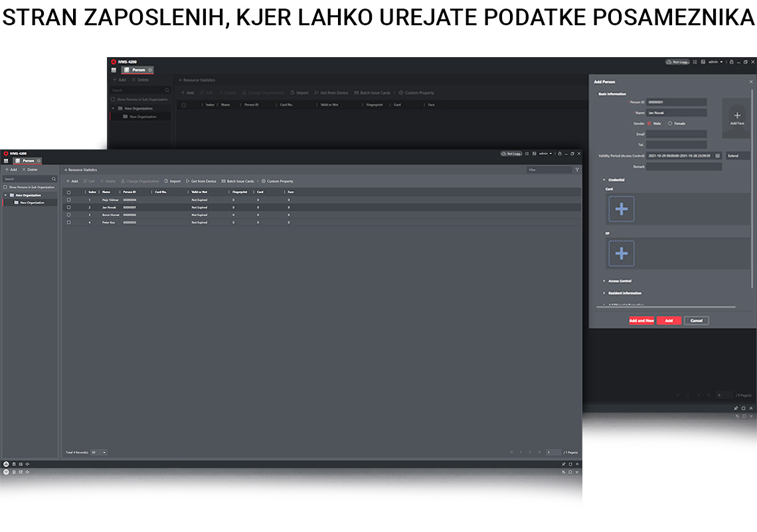Click Import icon in the person toolbar
Image resolution: width=757 pixels, height=532 pixels.
(166, 181)
